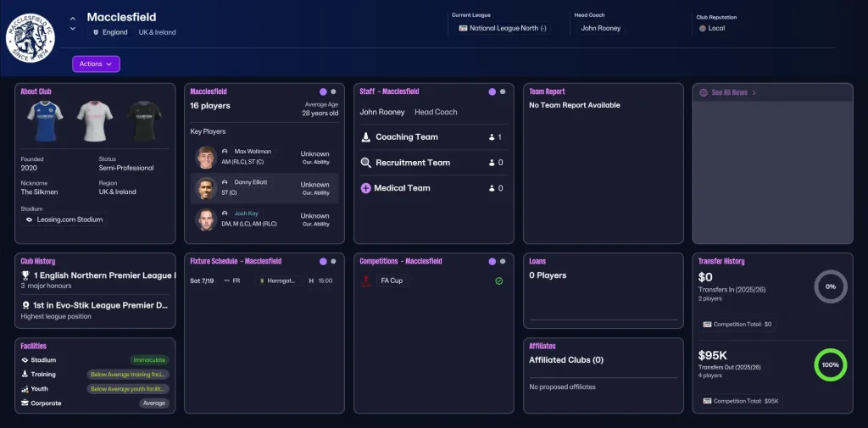Open the Coaching Team row
The width and height of the screenshot is (868, 428).
tap(433, 137)
